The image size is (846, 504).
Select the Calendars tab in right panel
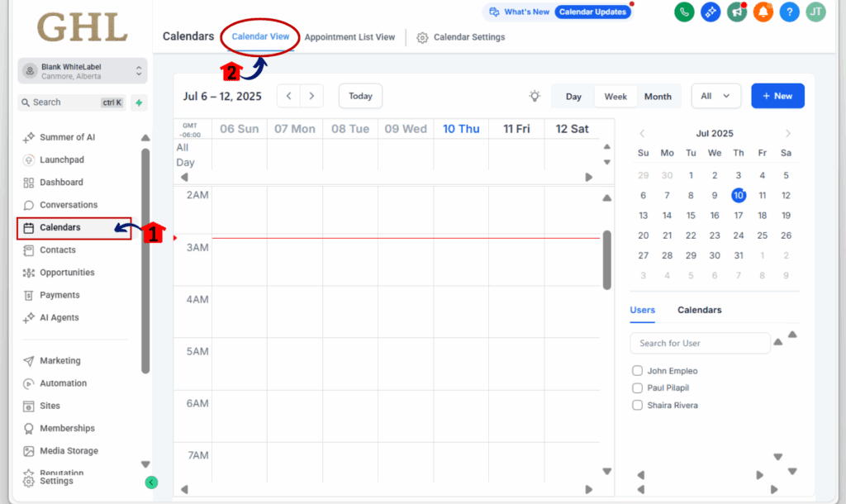tap(699, 311)
